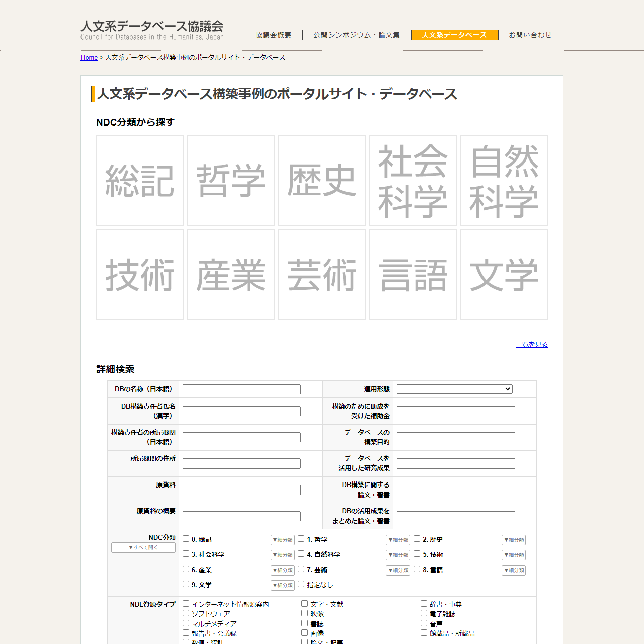Tick the 報告書・会議録 resource type

(x=186, y=633)
